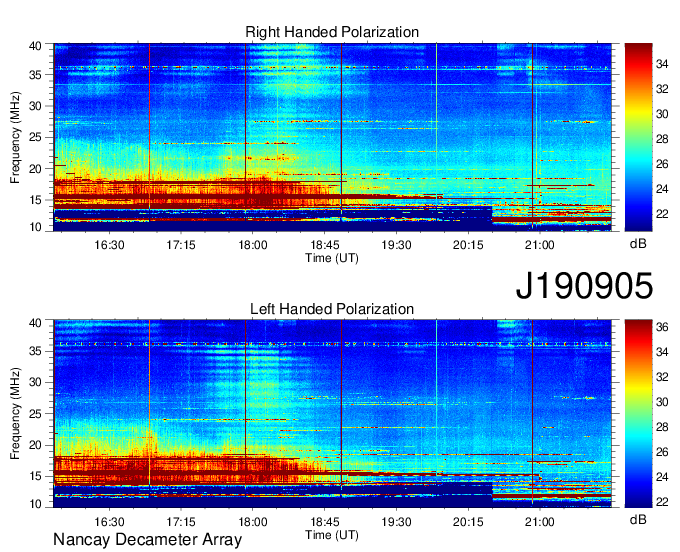Click the Left Handed polarization color scale bar
The width and height of the screenshot is (680, 552).
pyautogui.click(x=638, y=414)
